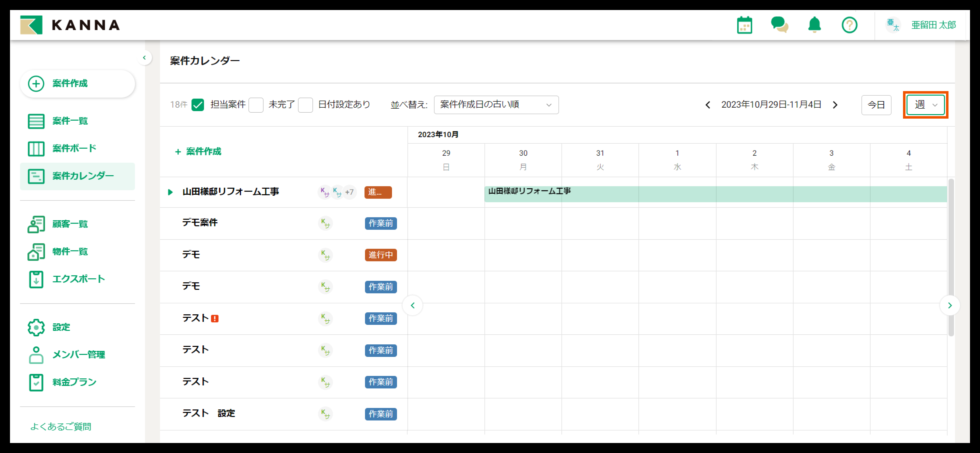Click the day header 1 水

(x=677, y=160)
